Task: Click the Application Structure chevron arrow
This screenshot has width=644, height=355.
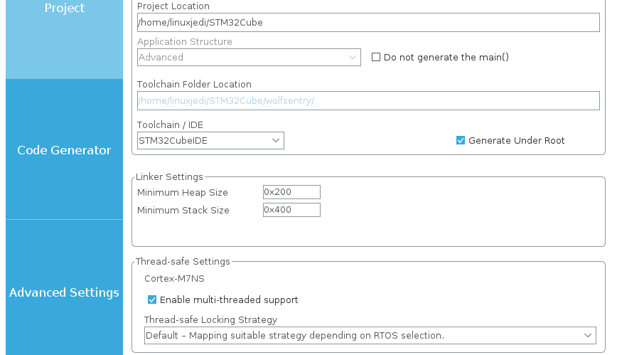Action: pos(353,57)
